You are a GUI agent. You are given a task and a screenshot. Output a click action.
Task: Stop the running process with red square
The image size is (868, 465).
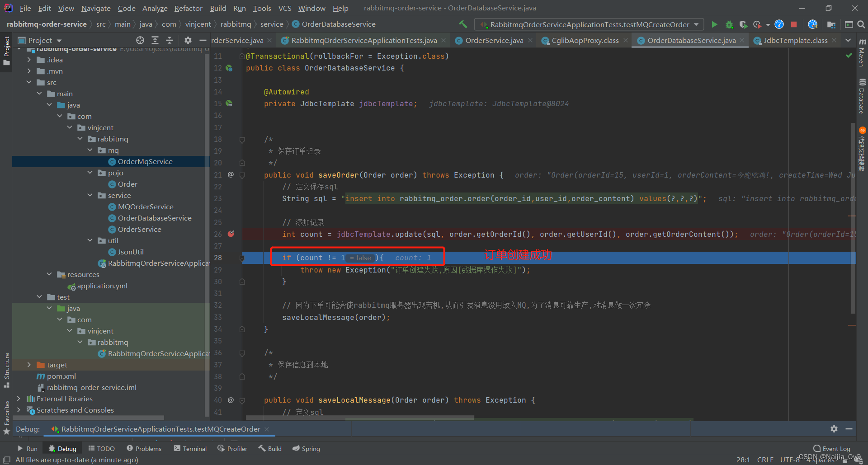click(x=794, y=24)
